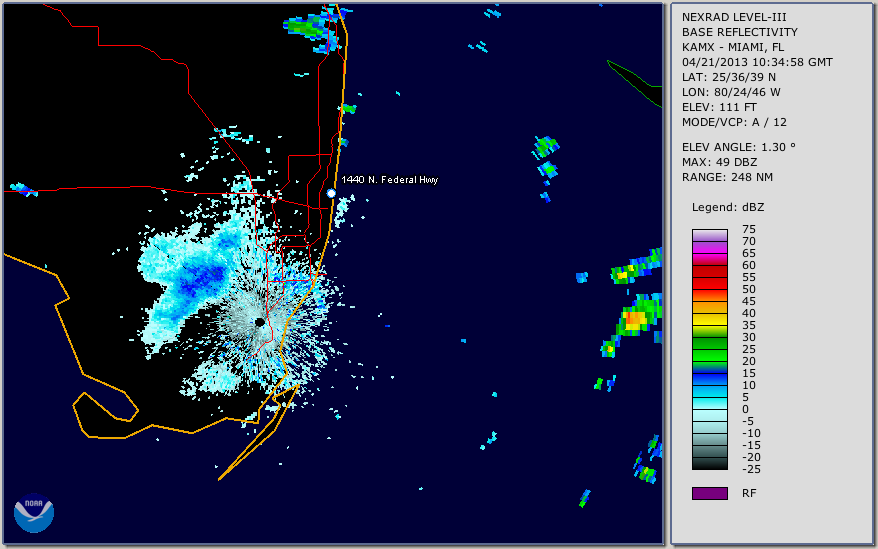Screen dimensions: 878x549
Task: Click the radar site black dot
Action: pyautogui.click(x=259, y=322)
